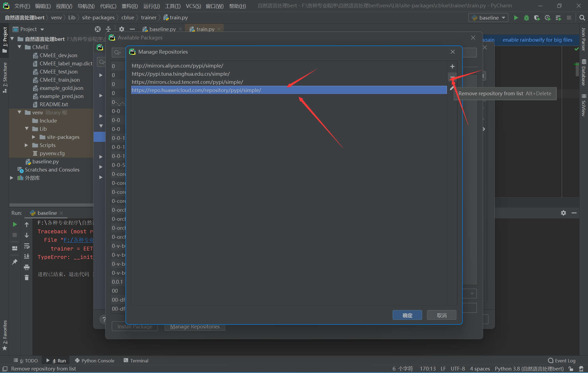
Task: Collapse all in Project panel
Action: [x=108, y=29]
